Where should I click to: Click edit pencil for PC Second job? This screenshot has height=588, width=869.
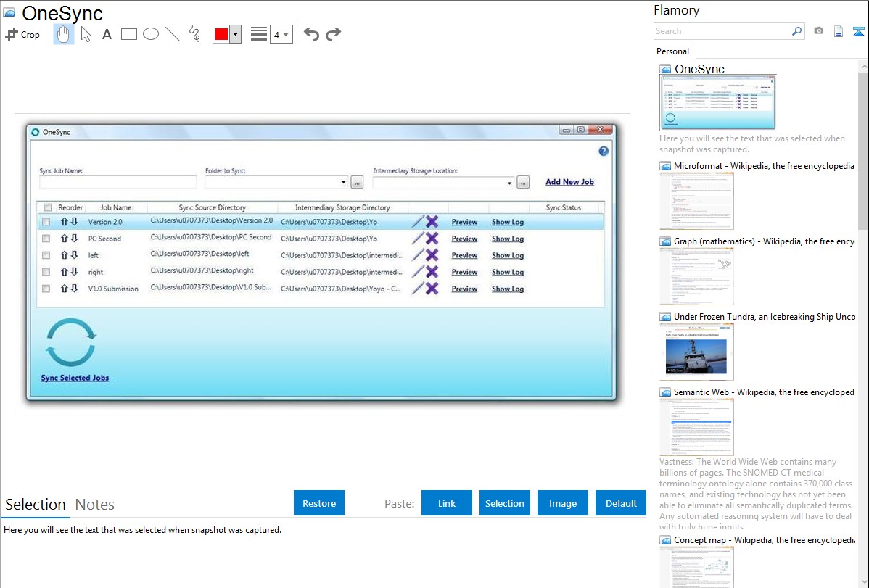click(418, 239)
